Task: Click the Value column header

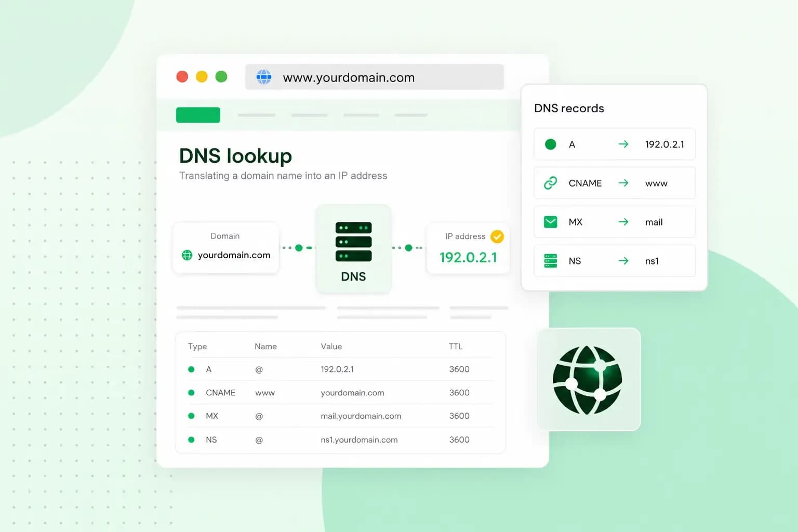Action: click(x=331, y=347)
